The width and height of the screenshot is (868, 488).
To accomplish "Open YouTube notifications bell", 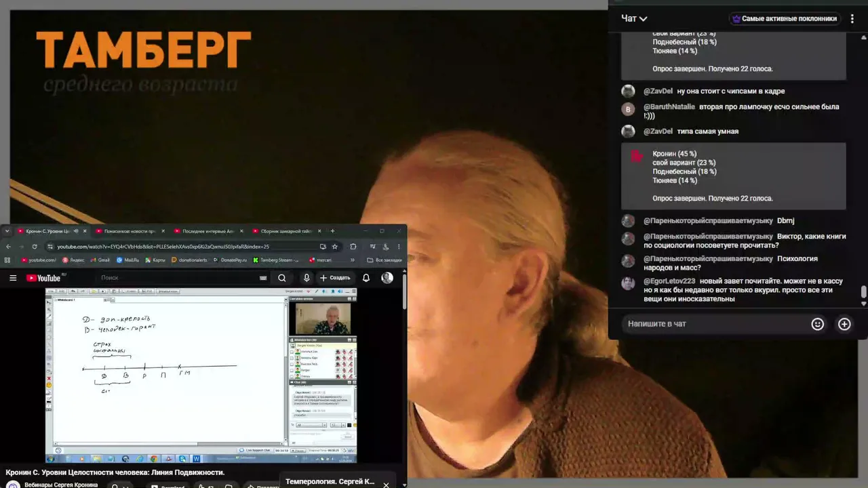I will pyautogui.click(x=366, y=278).
